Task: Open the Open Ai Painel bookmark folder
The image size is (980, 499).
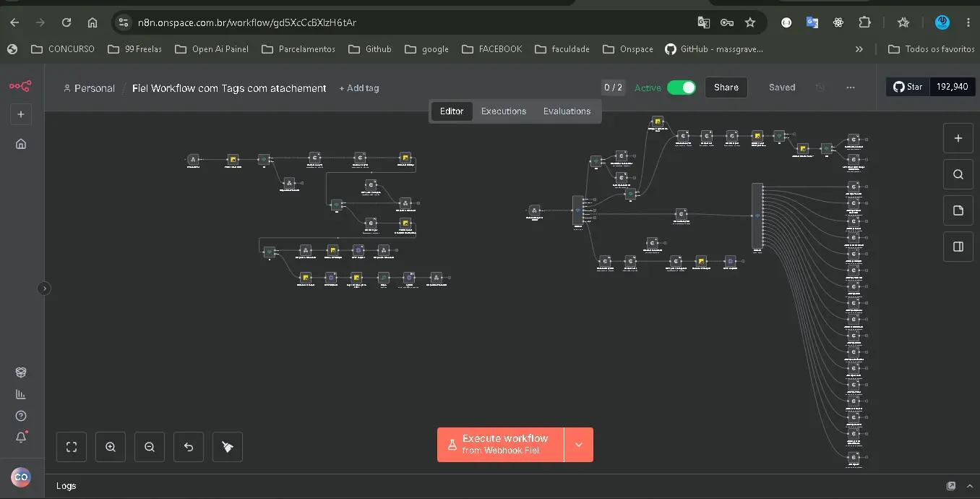Action: coord(211,49)
